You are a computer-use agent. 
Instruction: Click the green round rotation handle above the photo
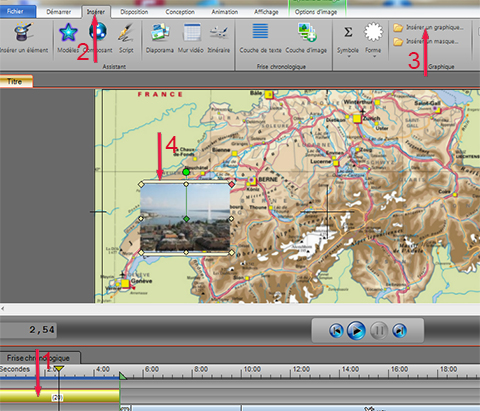point(186,172)
